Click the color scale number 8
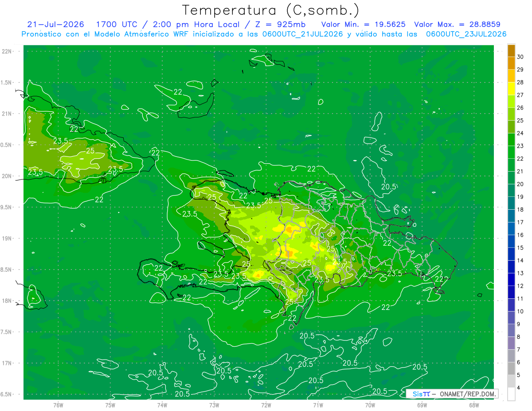This screenshot has width=532, height=411. [520, 337]
